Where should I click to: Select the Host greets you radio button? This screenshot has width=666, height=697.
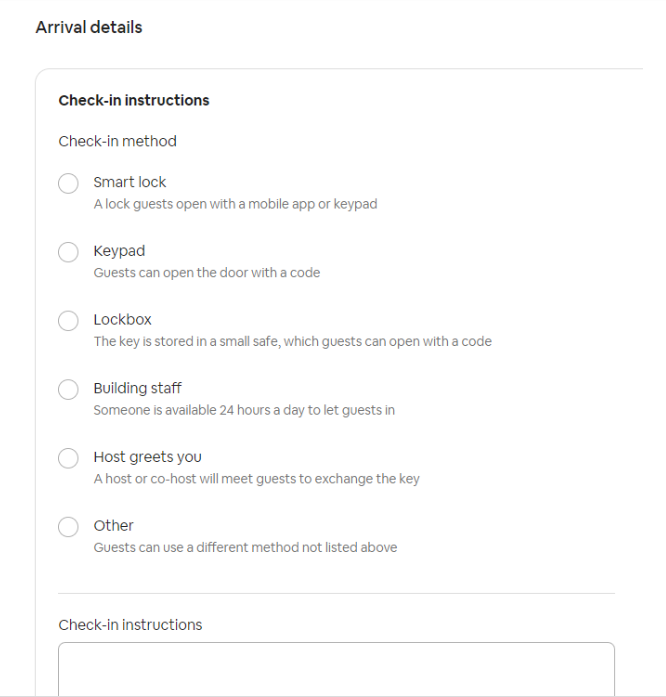click(x=68, y=458)
